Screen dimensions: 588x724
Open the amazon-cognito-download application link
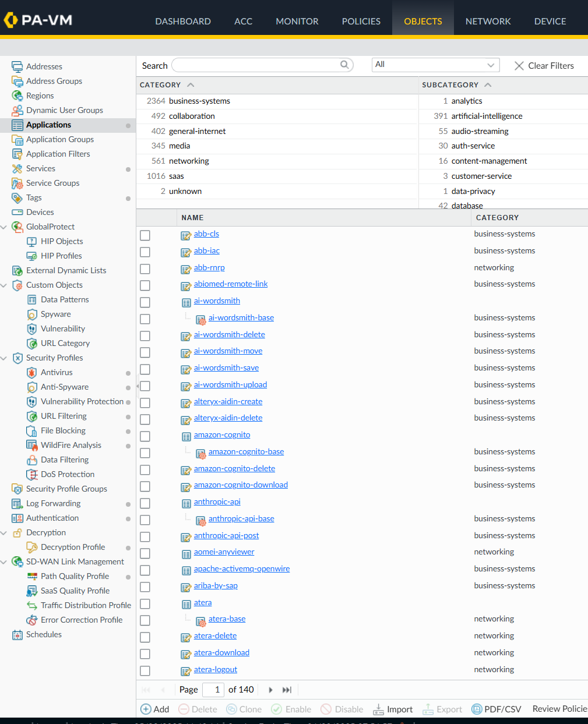coord(241,485)
